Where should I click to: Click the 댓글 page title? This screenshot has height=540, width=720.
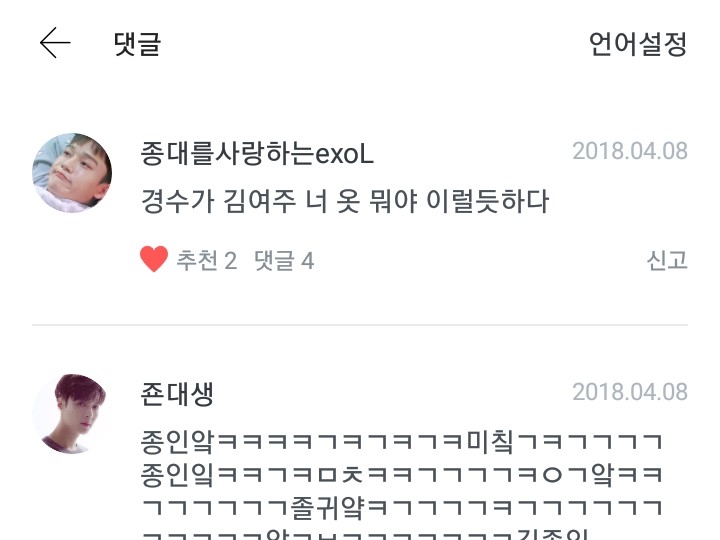[x=137, y=44]
